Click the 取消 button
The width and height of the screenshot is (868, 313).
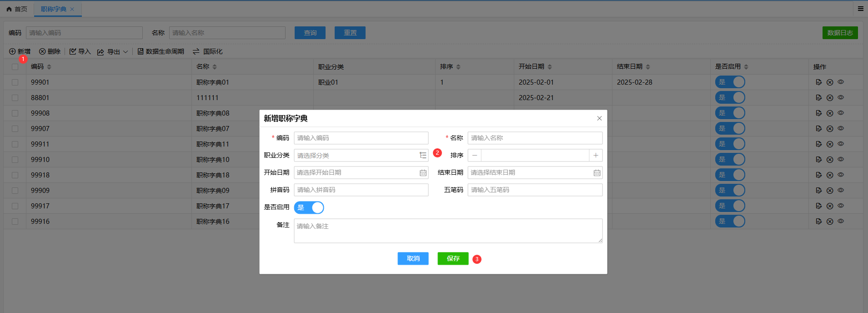point(413,258)
